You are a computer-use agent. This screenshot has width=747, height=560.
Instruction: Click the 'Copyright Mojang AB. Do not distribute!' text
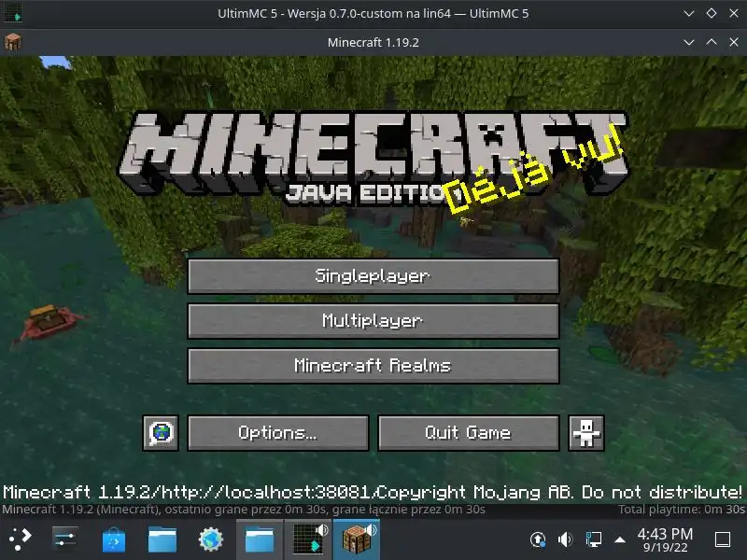(559, 492)
